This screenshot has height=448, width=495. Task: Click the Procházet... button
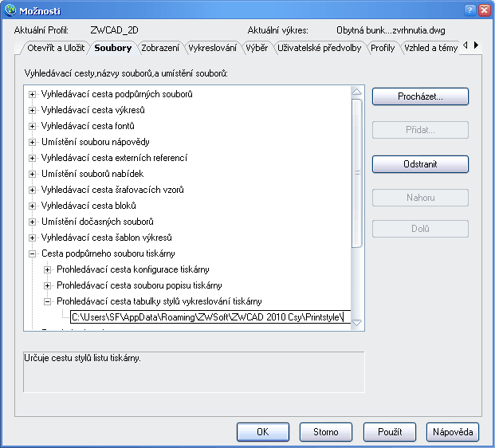coord(420,96)
